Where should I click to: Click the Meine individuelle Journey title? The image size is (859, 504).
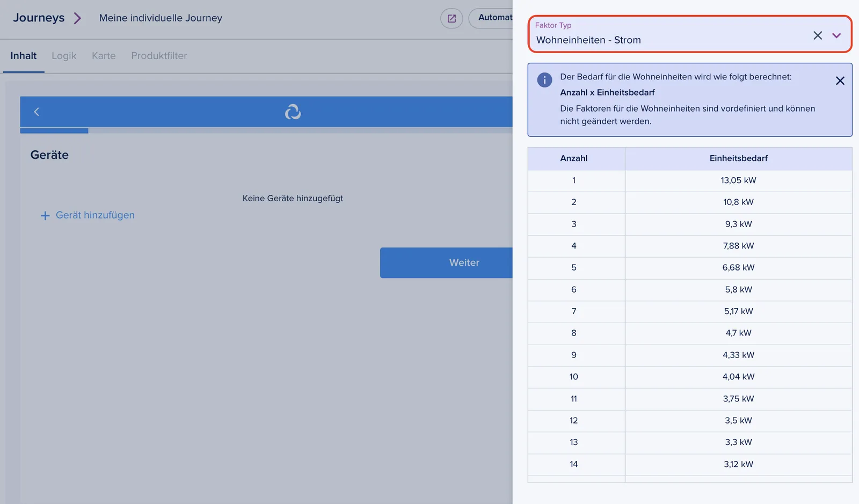[161, 18]
